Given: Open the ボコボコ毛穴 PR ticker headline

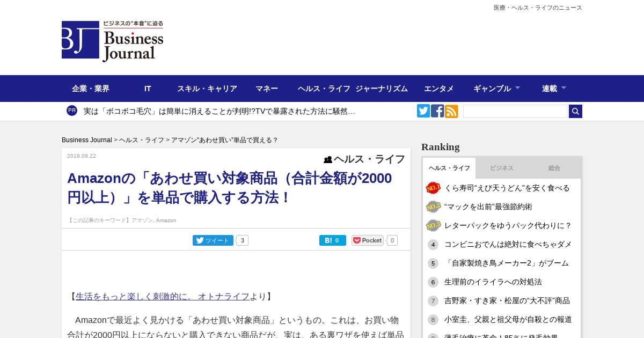Looking at the screenshot, I should (x=219, y=111).
